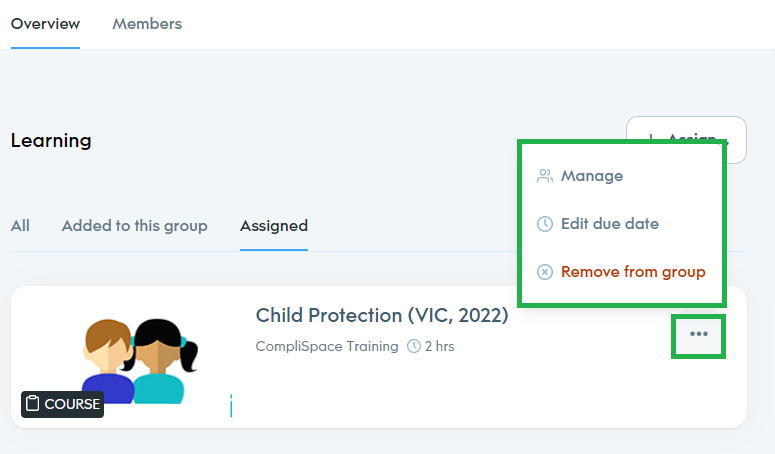Click the Learning section heading
775x454 pixels.
51,140
